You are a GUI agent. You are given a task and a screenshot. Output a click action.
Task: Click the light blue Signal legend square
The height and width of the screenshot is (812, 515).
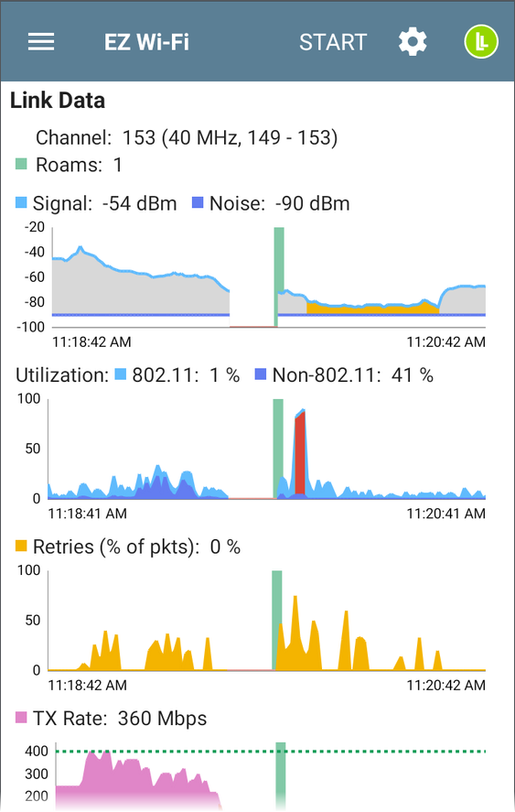pyautogui.click(x=21, y=202)
